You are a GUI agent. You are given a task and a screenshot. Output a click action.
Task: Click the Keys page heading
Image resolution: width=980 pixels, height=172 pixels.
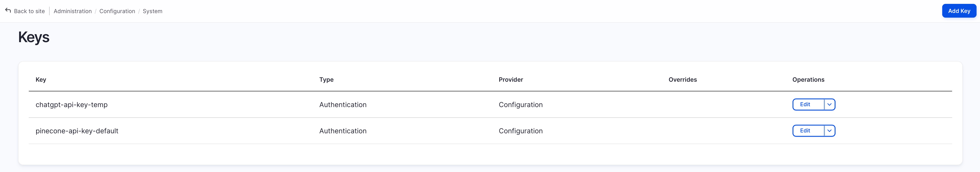tap(34, 37)
